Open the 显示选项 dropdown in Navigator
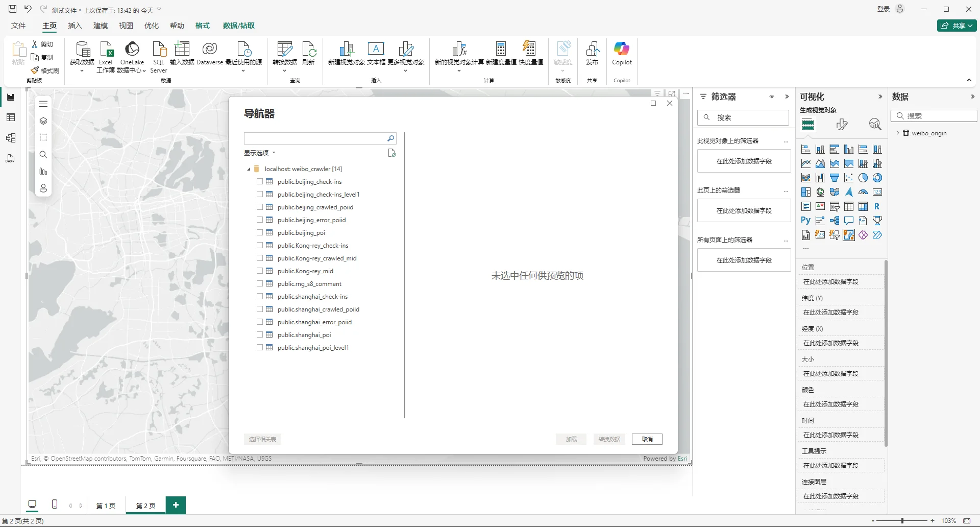980x527 pixels. 259,152
